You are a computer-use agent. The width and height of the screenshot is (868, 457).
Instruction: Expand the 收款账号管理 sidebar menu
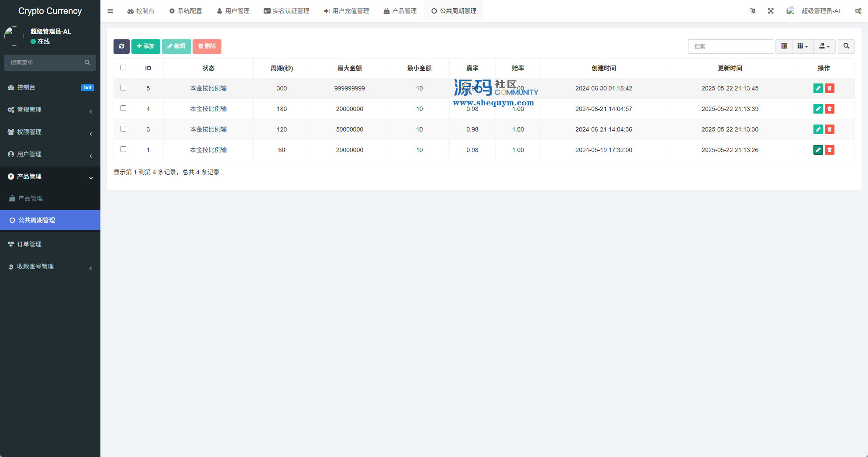[50, 267]
